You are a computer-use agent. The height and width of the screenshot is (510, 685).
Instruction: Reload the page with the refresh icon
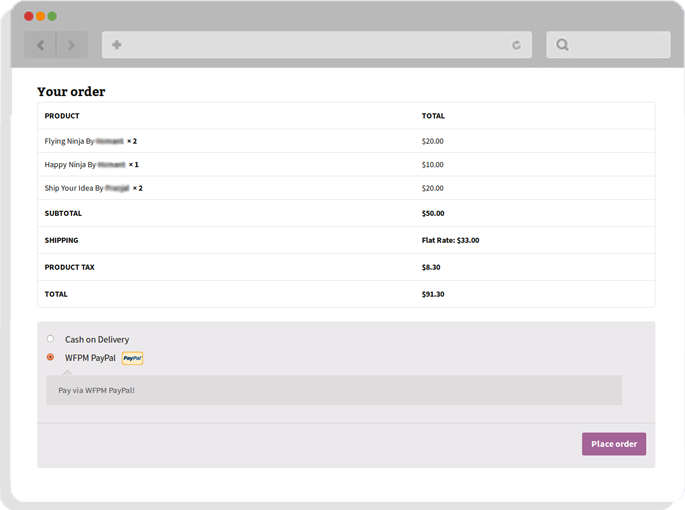coord(516,45)
